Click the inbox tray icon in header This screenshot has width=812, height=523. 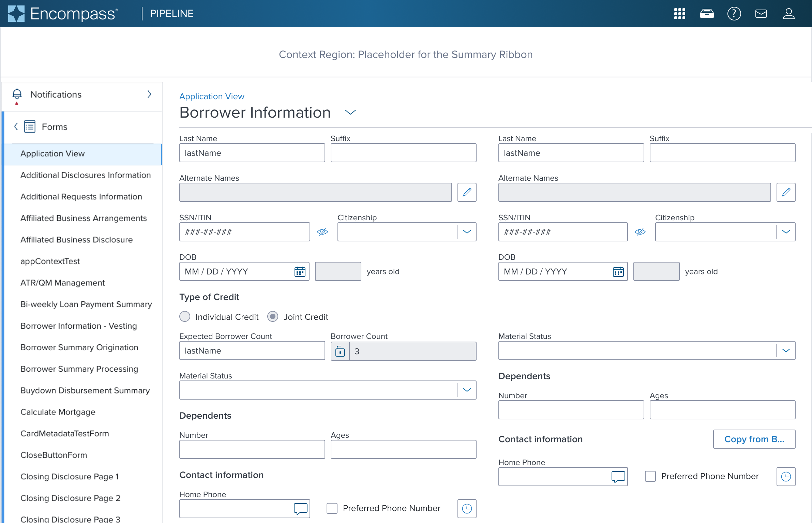point(707,14)
